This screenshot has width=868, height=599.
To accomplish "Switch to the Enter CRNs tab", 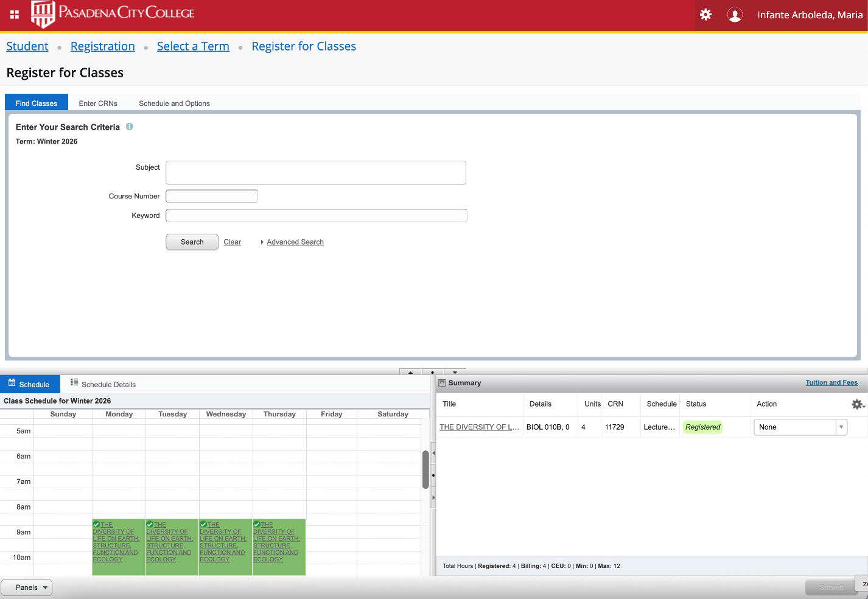I will [98, 103].
